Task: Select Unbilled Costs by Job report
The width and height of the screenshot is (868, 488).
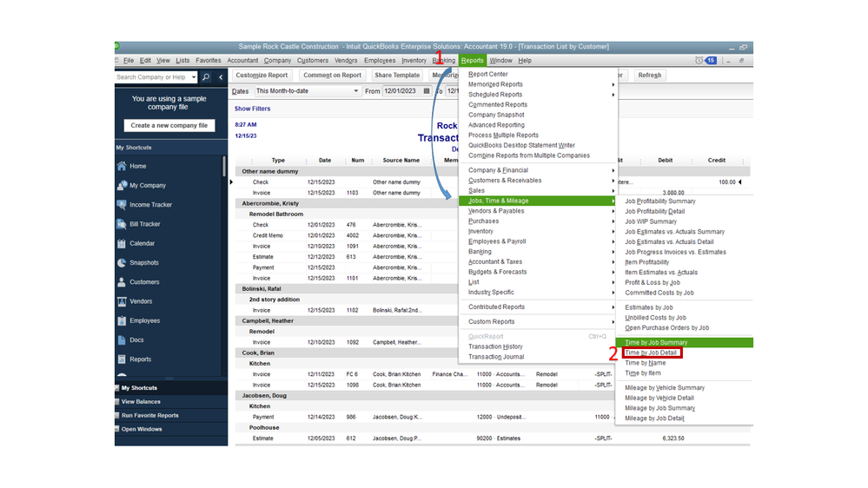Action: [655, 318]
